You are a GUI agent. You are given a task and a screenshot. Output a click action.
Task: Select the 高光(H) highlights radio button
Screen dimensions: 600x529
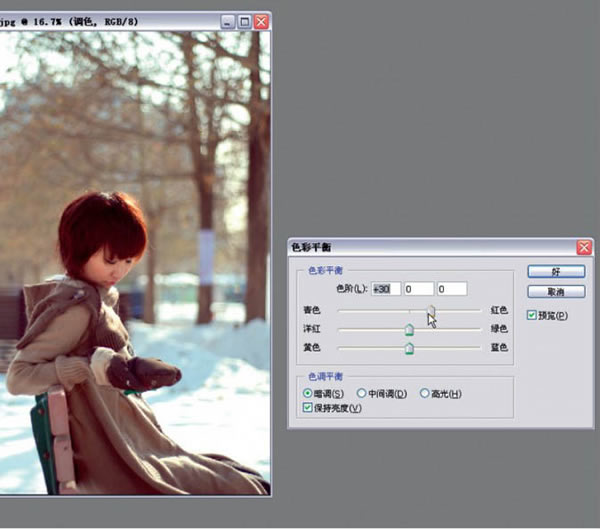pos(425,393)
